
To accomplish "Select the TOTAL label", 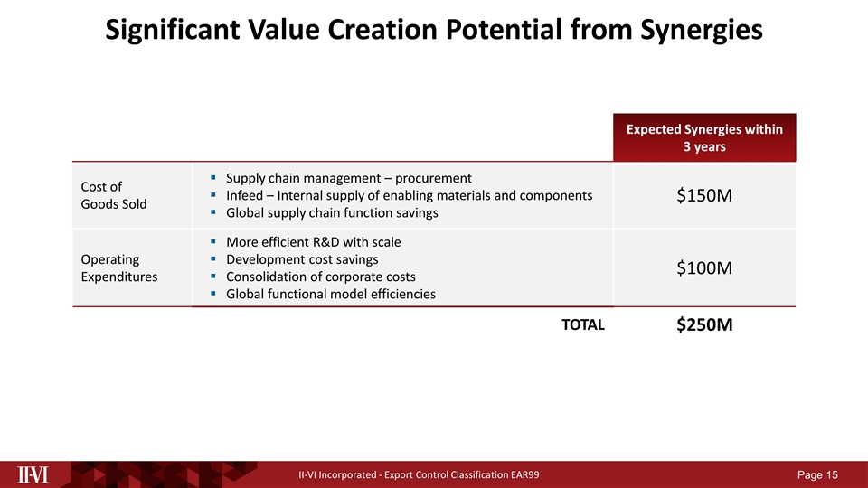I will (x=583, y=324).
